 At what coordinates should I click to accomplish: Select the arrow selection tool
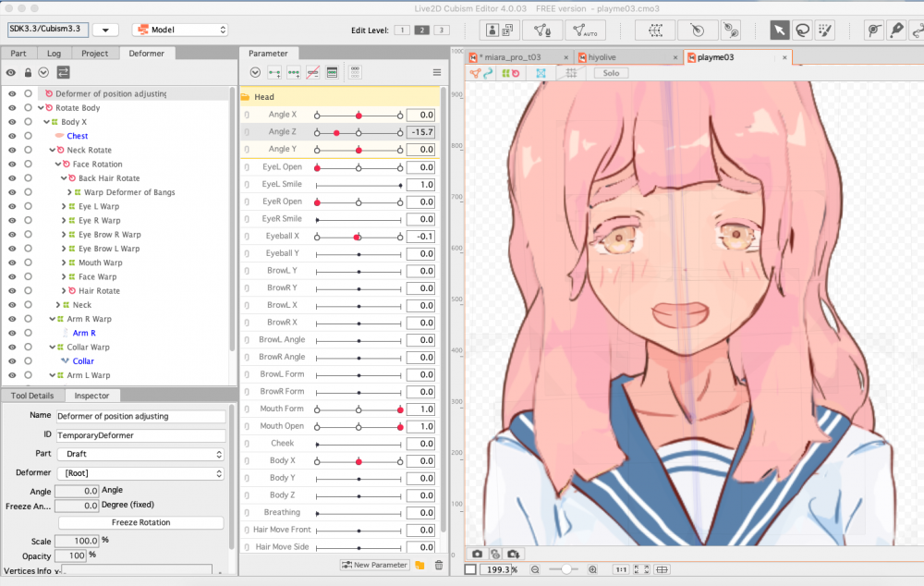[781, 30]
